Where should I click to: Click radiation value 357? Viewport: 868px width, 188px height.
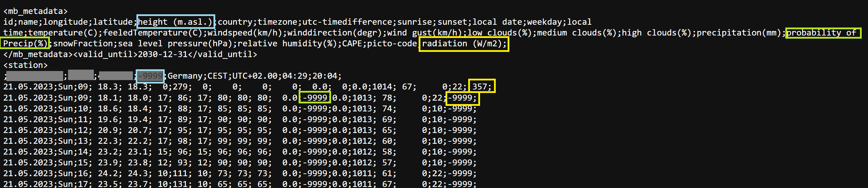click(x=479, y=87)
